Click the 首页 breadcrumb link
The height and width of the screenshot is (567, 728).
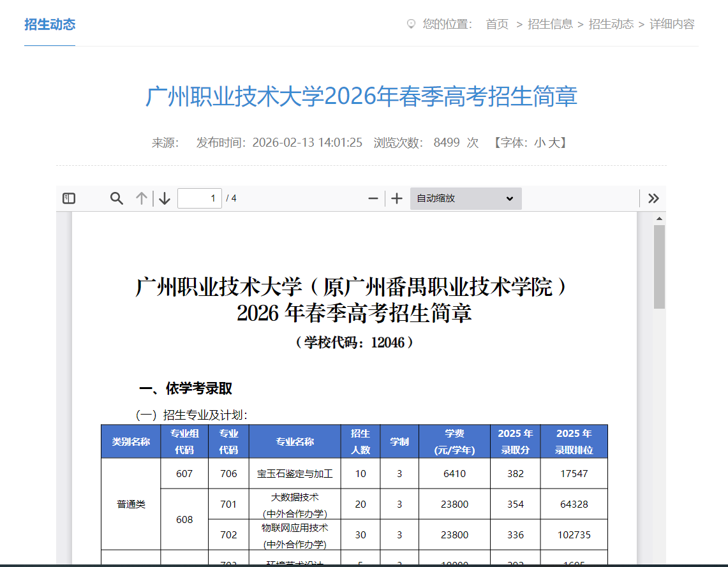click(x=497, y=24)
